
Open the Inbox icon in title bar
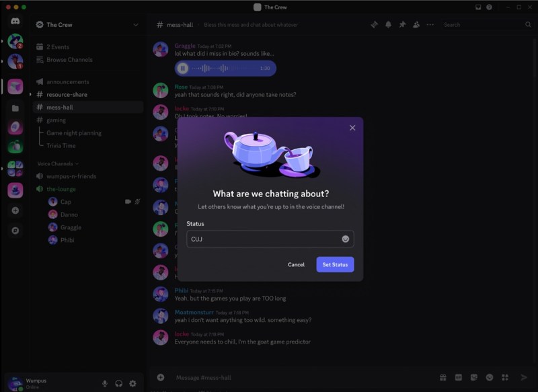coord(478,7)
